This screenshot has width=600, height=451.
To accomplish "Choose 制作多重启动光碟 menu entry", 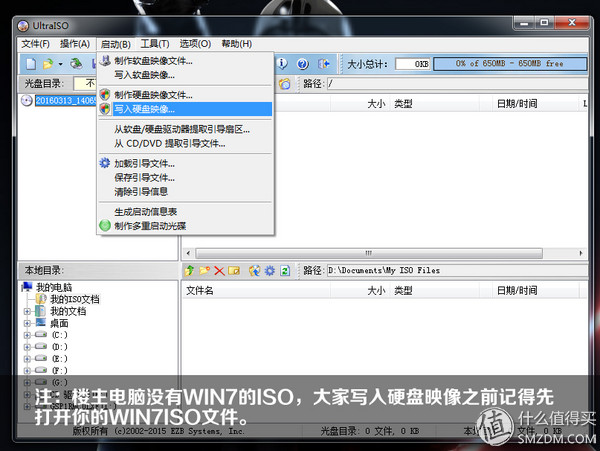I will tap(186, 226).
